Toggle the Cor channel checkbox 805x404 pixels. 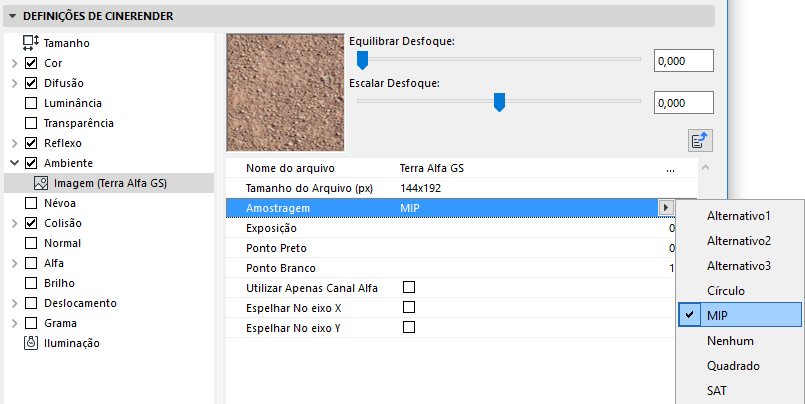[x=31, y=63]
